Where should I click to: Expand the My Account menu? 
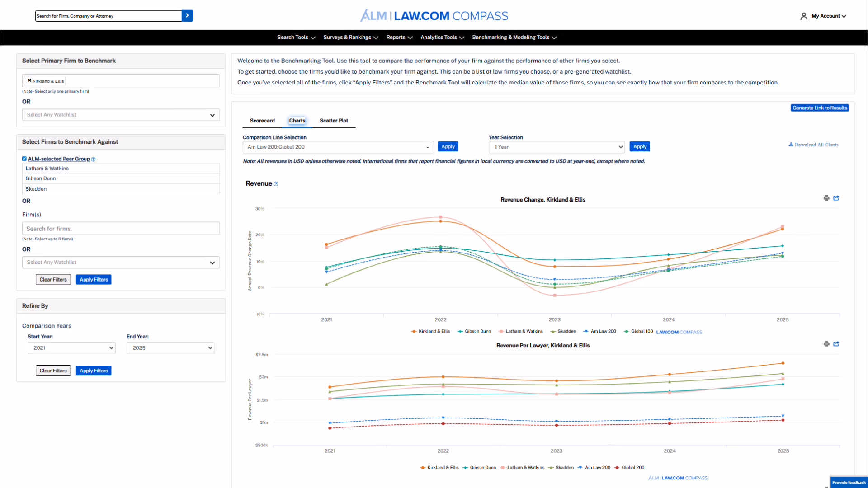pyautogui.click(x=828, y=16)
